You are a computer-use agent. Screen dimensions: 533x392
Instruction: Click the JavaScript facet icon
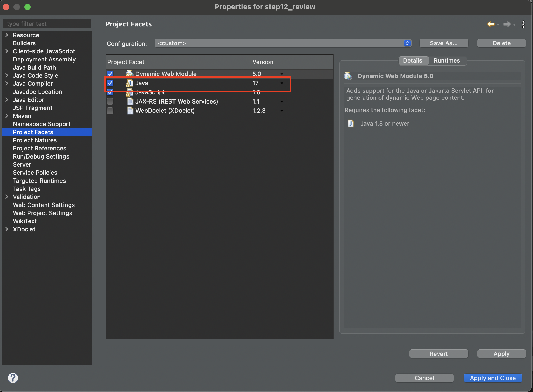pyautogui.click(x=130, y=92)
